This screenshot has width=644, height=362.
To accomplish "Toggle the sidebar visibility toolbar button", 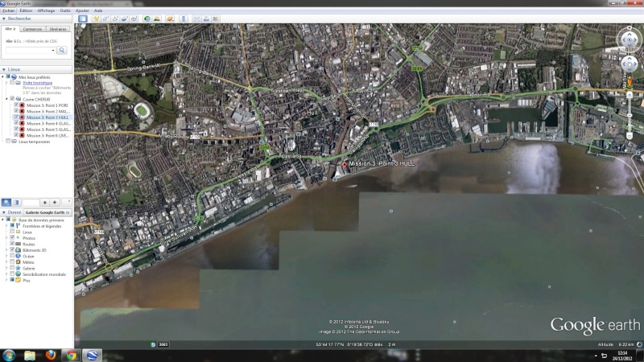I will [83, 19].
